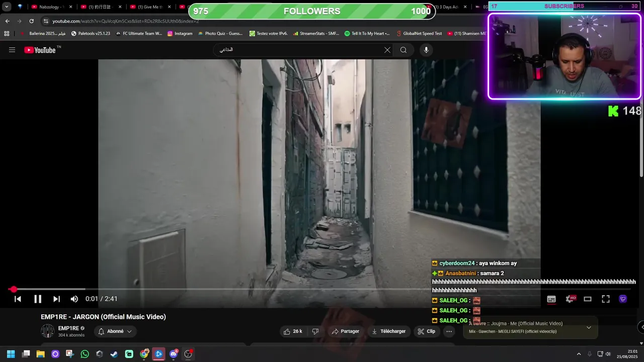Go back with browser back arrow
The height and width of the screenshot is (362, 644).
click(x=7, y=21)
